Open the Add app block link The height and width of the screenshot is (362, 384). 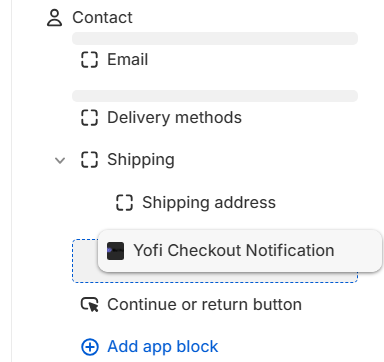click(163, 347)
